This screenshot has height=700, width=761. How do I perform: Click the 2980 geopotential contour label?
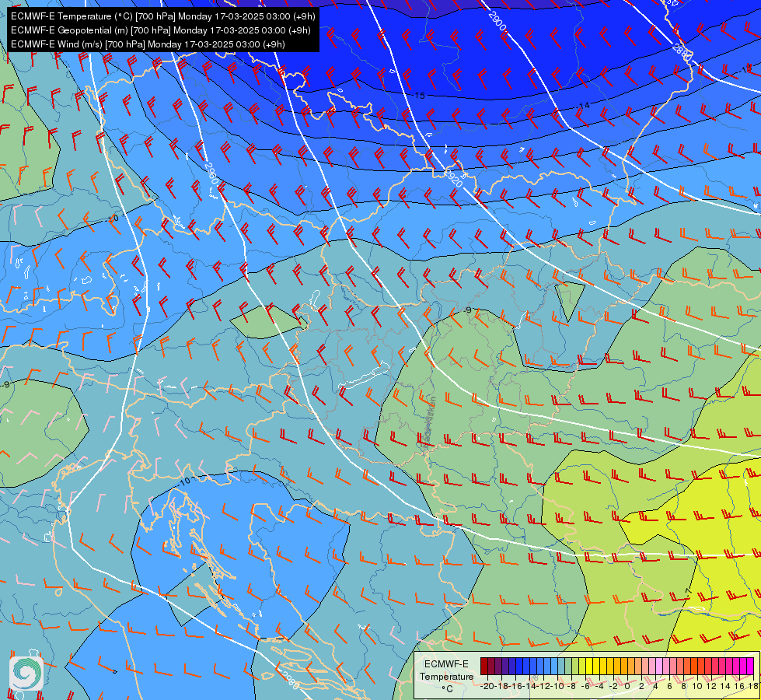tap(290, 679)
